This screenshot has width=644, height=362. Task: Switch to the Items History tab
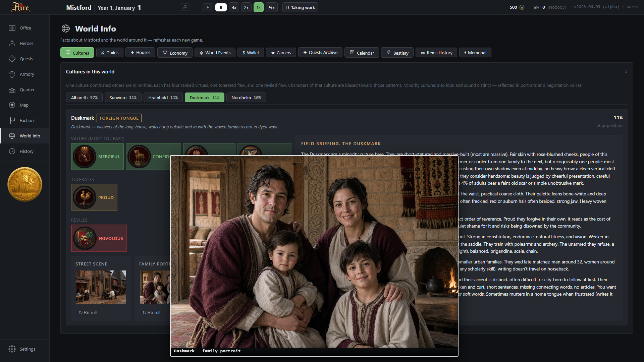(x=436, y=53)
